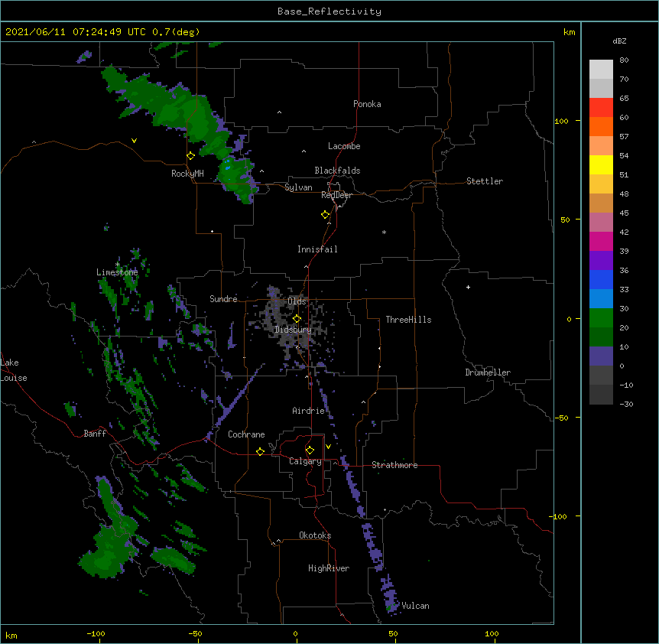Pick the bright green 20-30 dBZ legend swatch

click(601, 318)
